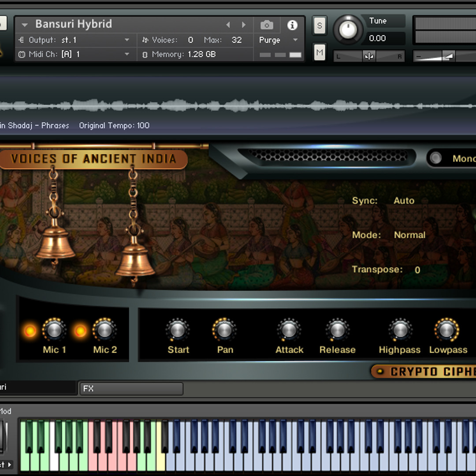476x476 pixels.
Task: Click the Tune knob
Action: click(x=348, y=30)
